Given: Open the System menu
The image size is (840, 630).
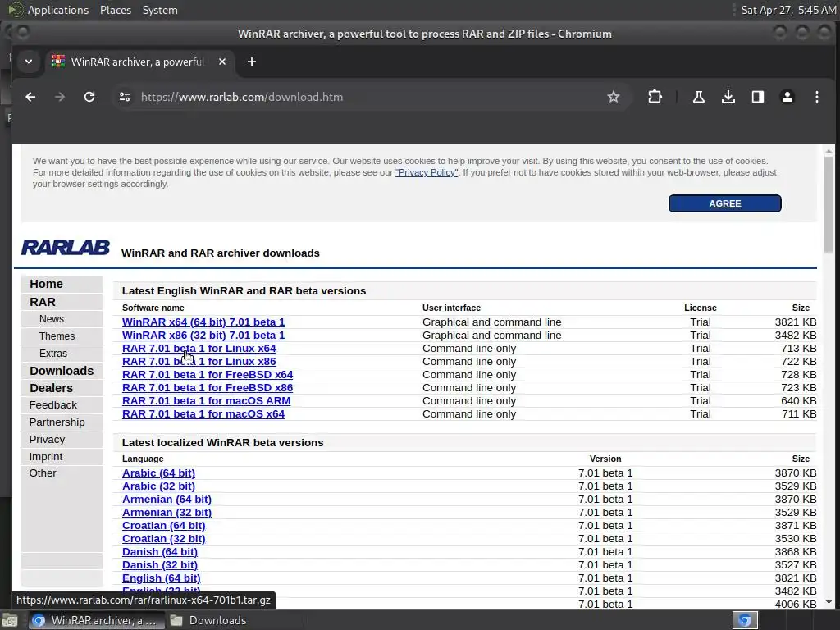Looking at the screenshot, I should tap(160, 10).
